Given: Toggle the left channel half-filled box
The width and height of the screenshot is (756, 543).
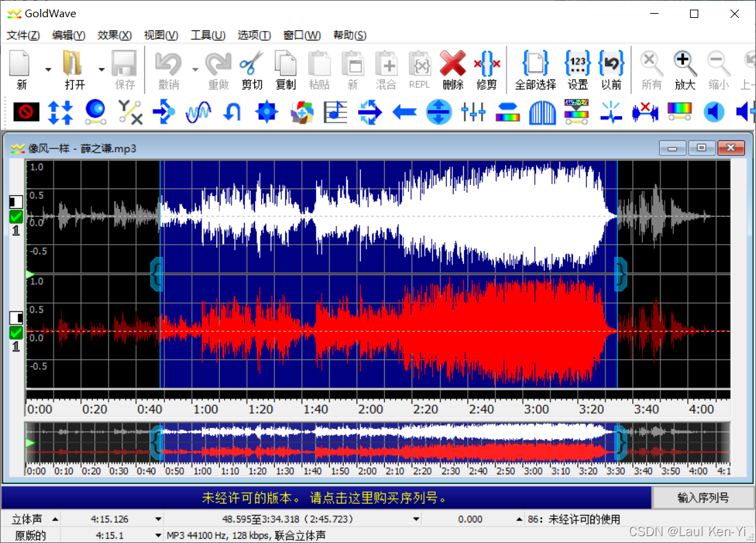Looking at the screenshot, I should click(x=16, y=201).
